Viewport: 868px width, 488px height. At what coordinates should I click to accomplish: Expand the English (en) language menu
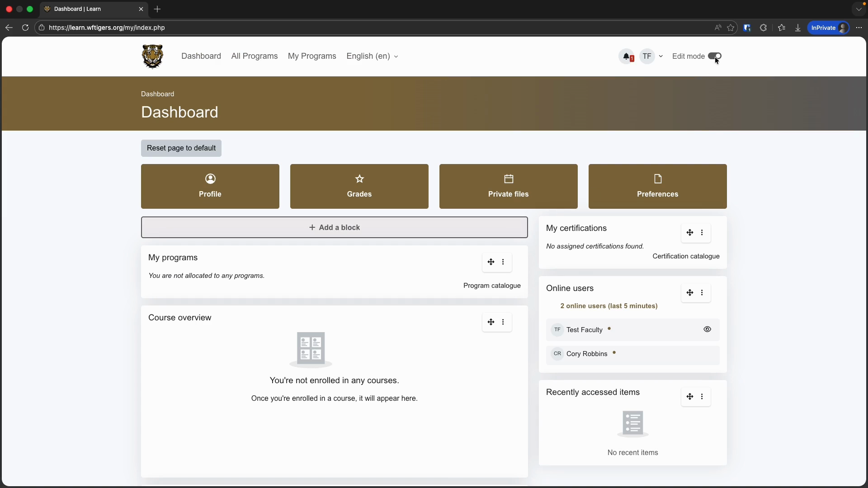(x=372, y=56)
